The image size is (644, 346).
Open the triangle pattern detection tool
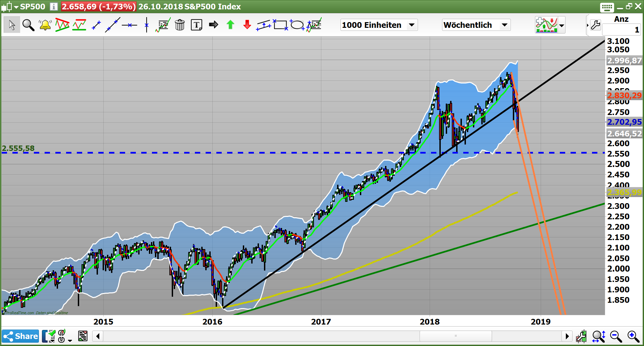click(x=62, y=25)
